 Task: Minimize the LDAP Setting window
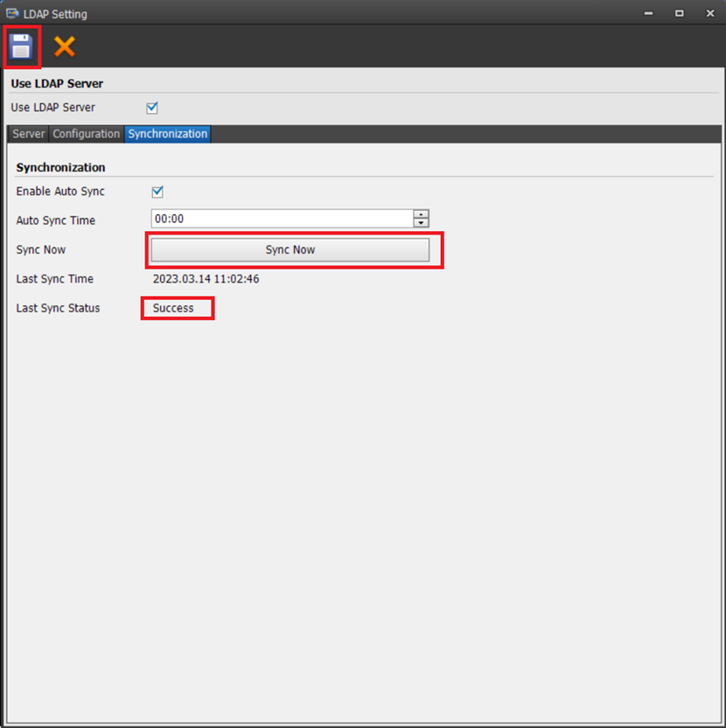(648, 14)
